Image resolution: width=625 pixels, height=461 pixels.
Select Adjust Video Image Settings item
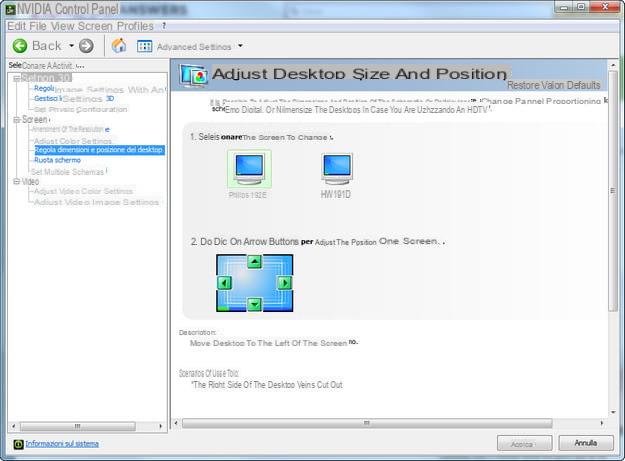point(96,202)
